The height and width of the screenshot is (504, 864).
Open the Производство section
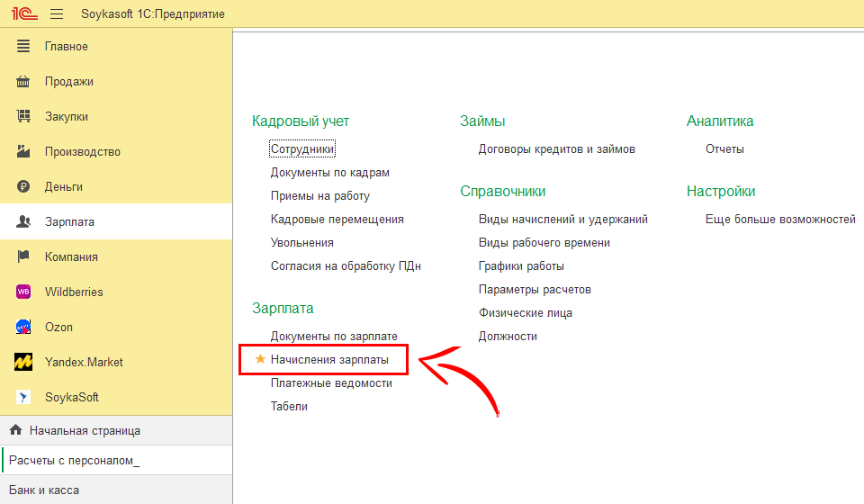tap(116, 151)
